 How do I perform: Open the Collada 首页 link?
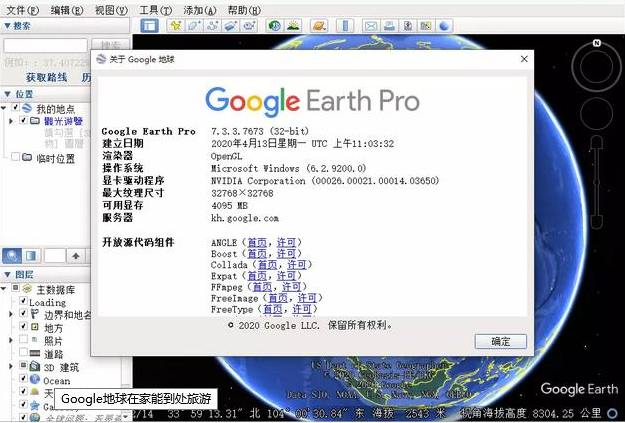point(267,265)
